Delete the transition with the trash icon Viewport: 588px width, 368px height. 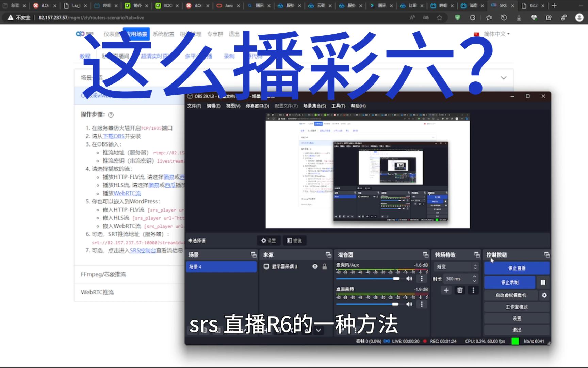[x=460, y=290]
